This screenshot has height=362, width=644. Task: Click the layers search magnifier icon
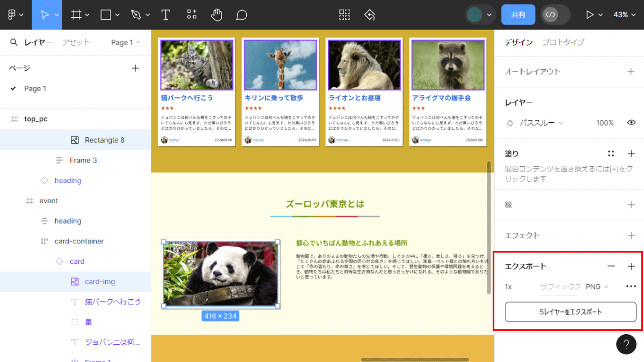[13, 42]
